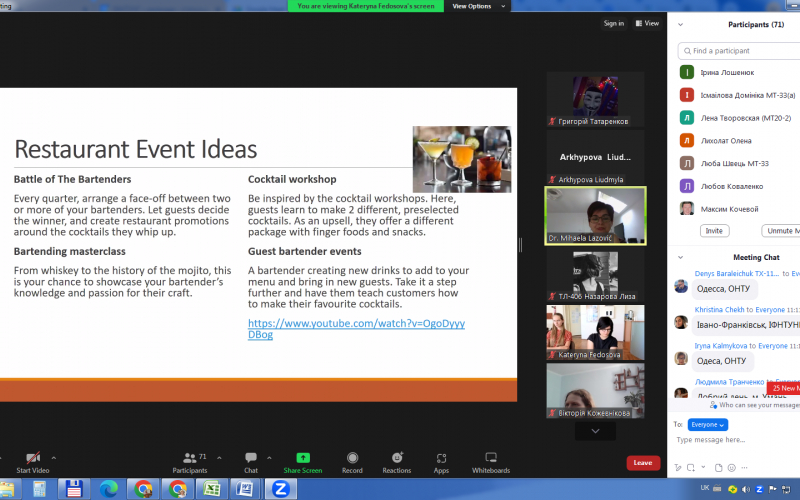Select Григорій Татаренков video thumbnail
The width and height of the screenshot is (800, 500).
tap(595, 99)
